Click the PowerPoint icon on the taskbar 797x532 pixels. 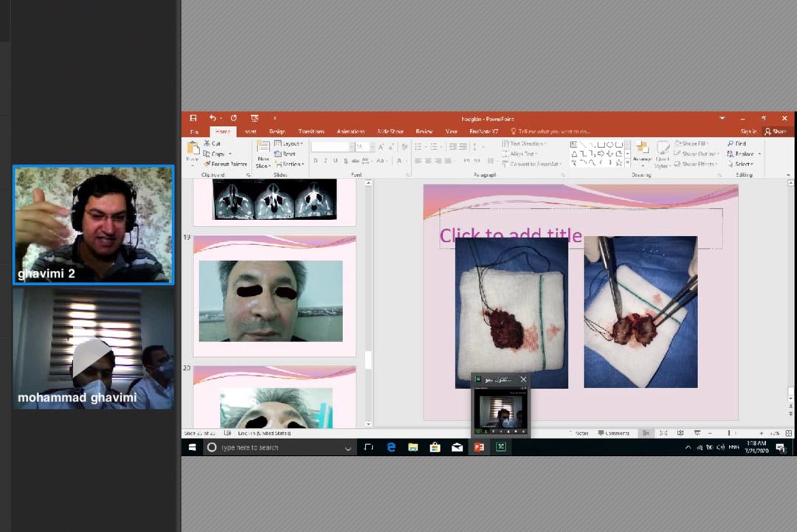478,447
